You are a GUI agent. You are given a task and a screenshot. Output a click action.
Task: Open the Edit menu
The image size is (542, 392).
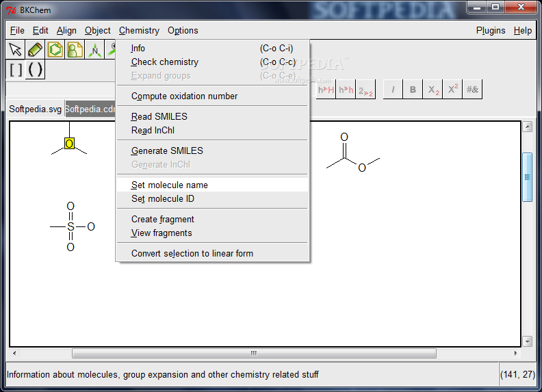click(x=40, y=30)
